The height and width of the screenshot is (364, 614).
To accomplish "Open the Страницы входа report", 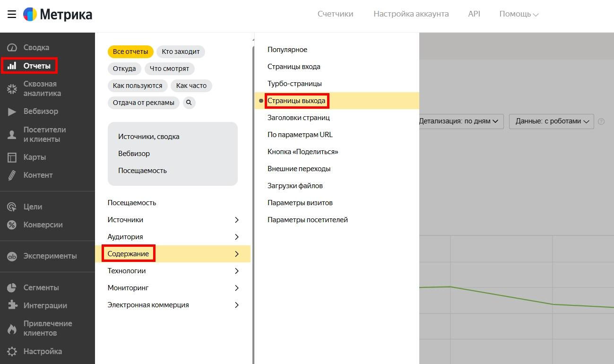I will tap(294, 67).
